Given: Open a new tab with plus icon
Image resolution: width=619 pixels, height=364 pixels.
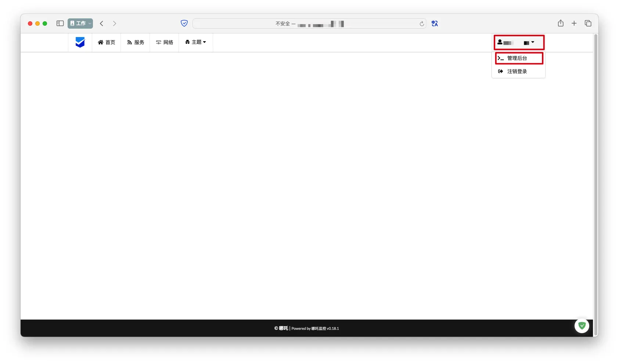Looking at the screenshot, I should click(x=574, y=24).
